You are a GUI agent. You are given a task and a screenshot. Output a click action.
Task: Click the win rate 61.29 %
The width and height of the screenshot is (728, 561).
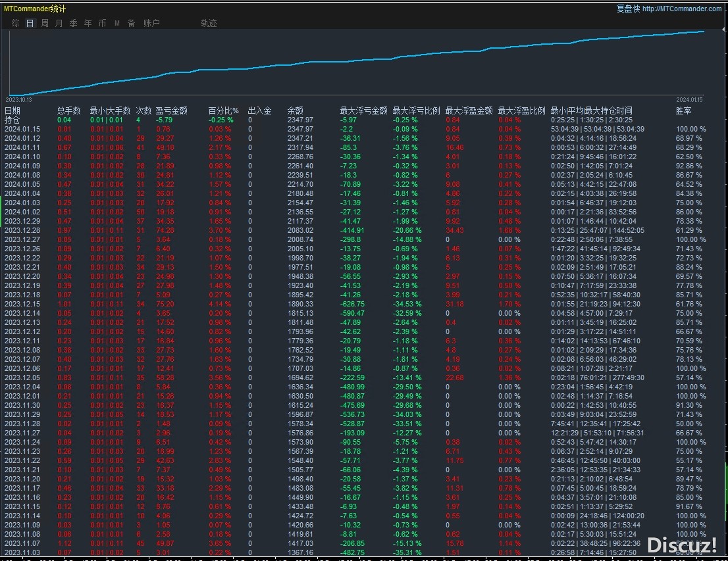click(x=689, y=230)
